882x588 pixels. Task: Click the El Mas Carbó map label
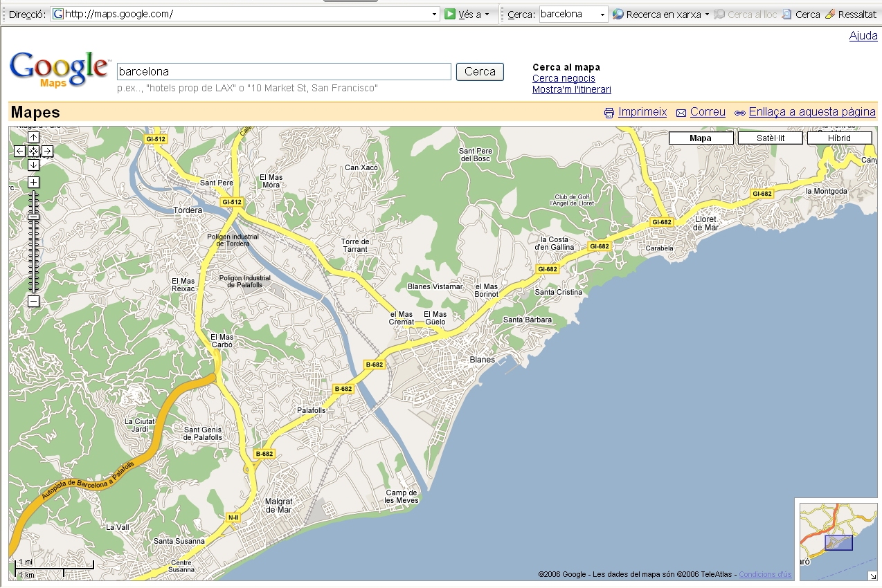[x=222, y=341]
